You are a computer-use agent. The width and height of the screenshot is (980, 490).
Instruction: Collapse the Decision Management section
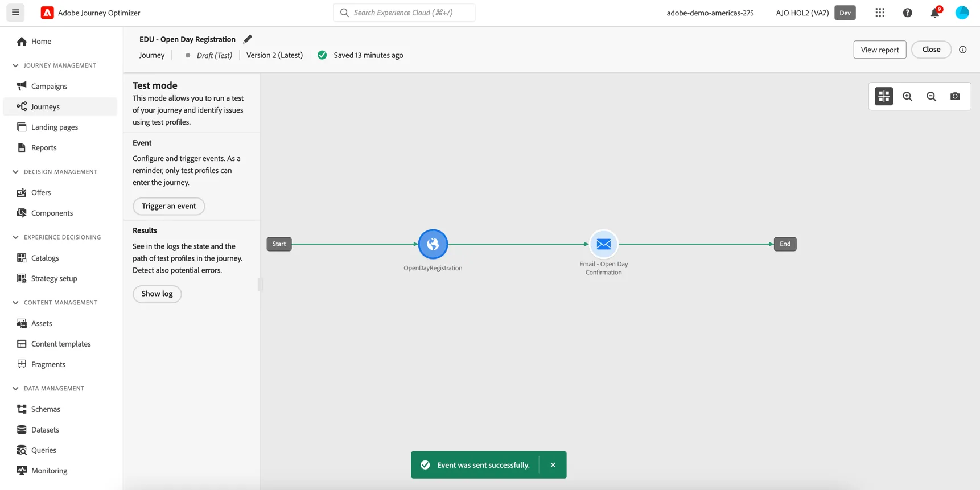pyautogui.click(x=15, y=172)
